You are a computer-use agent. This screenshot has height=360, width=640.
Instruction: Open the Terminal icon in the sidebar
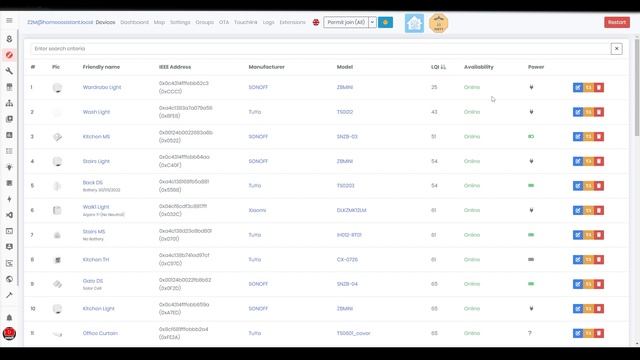9,231
